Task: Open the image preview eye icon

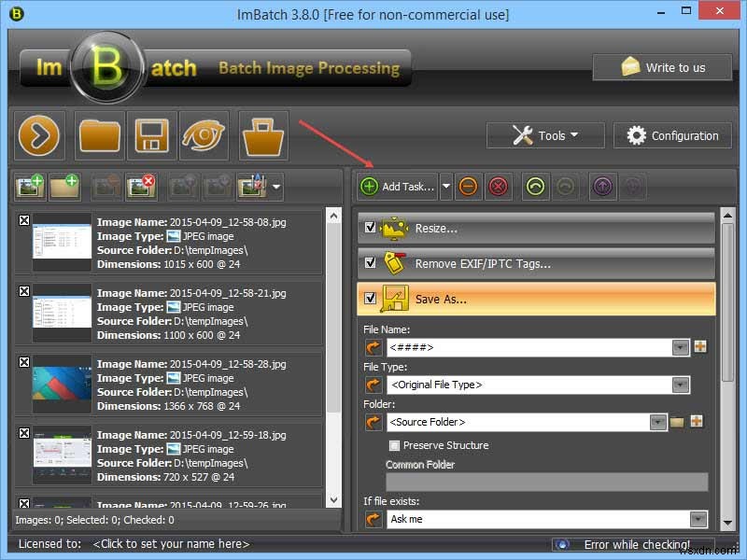Action: tap(204, 135)
